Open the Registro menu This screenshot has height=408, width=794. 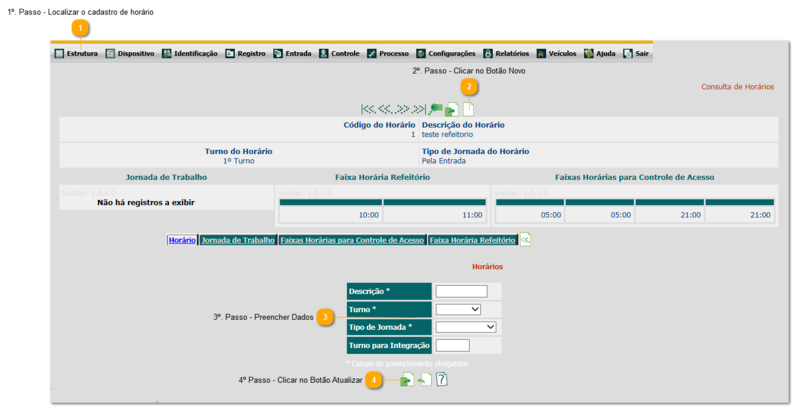(246, 53)
